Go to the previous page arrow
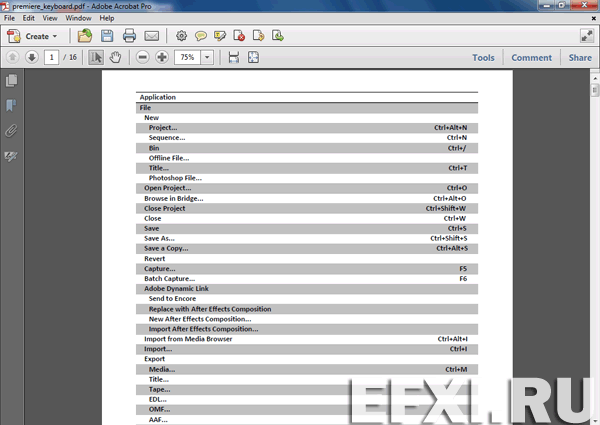Image resolution: width=600 pixels, height=425 pixels. 12,57
